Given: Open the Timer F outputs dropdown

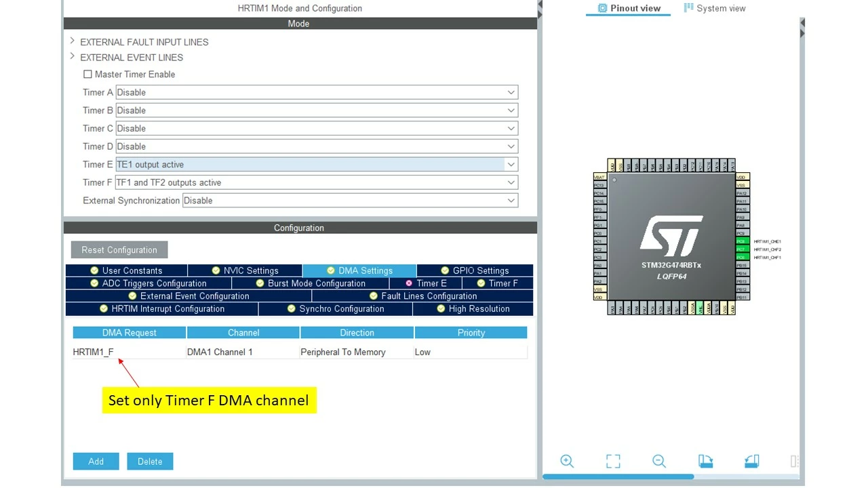Looking at the screenshot, I should coord(317,182).
